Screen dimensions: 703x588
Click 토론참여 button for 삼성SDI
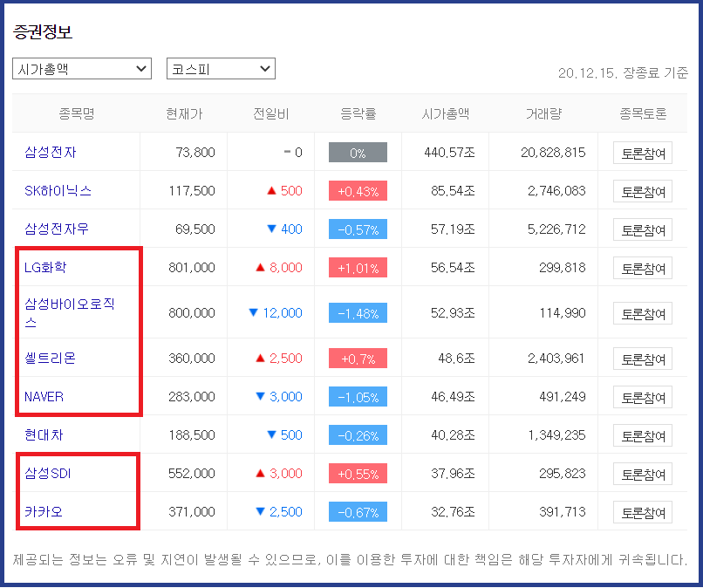click(643, 474)
